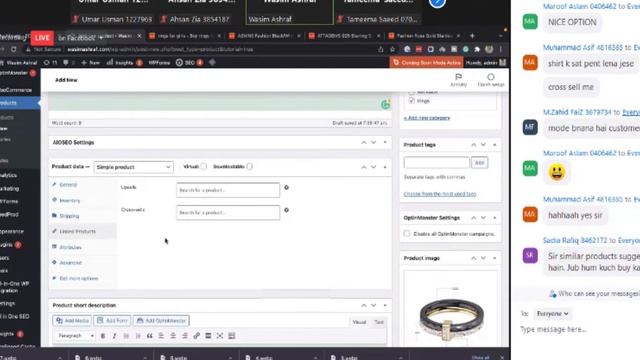Click the Grammarly icon in description editor

pos(385,105)
